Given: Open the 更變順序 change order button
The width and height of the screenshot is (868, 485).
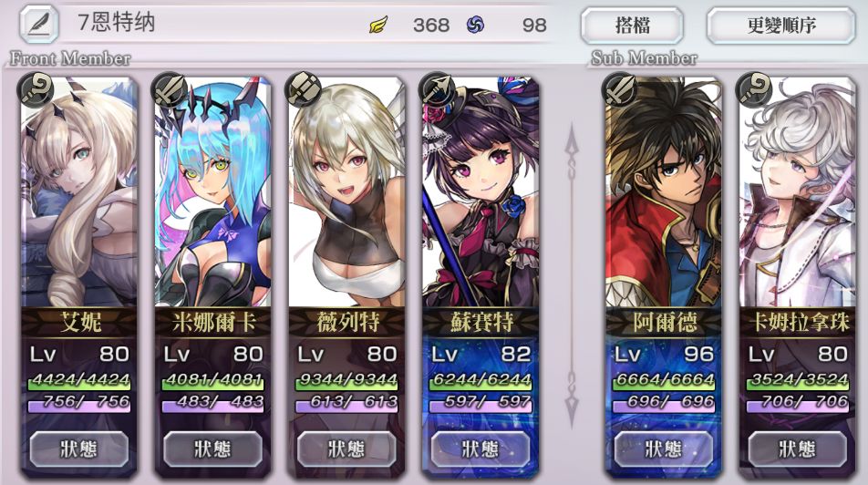Looking at the screenshot, I should tap(781, 26).
